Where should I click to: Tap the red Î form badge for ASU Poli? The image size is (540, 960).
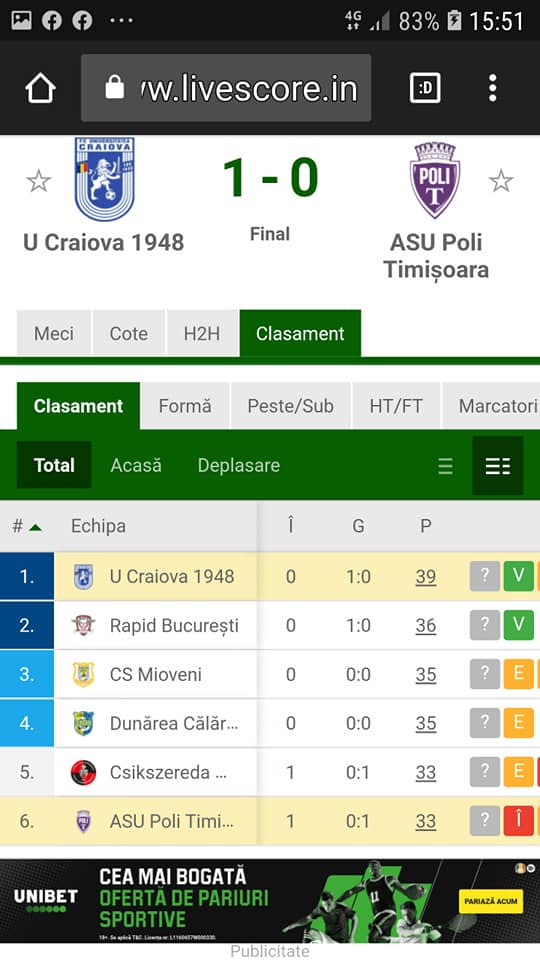[519, 820]
